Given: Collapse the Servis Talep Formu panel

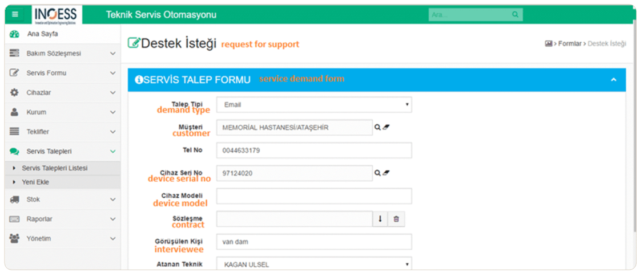Looking at the screenshot, I should 614,79.
